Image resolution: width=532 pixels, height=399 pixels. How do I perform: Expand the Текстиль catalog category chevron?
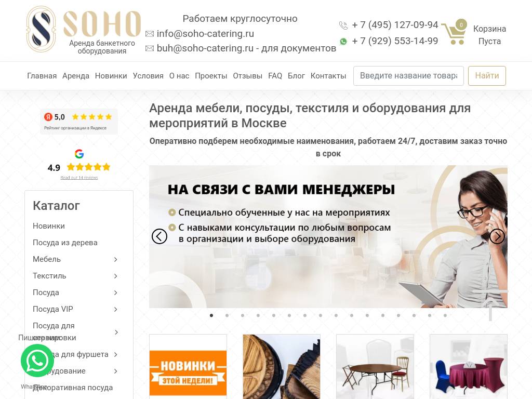coord(116,276)
